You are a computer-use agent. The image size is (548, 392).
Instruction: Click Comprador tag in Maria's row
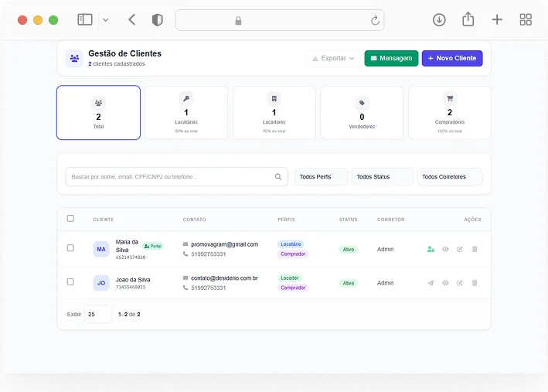(x=293, y=254)
